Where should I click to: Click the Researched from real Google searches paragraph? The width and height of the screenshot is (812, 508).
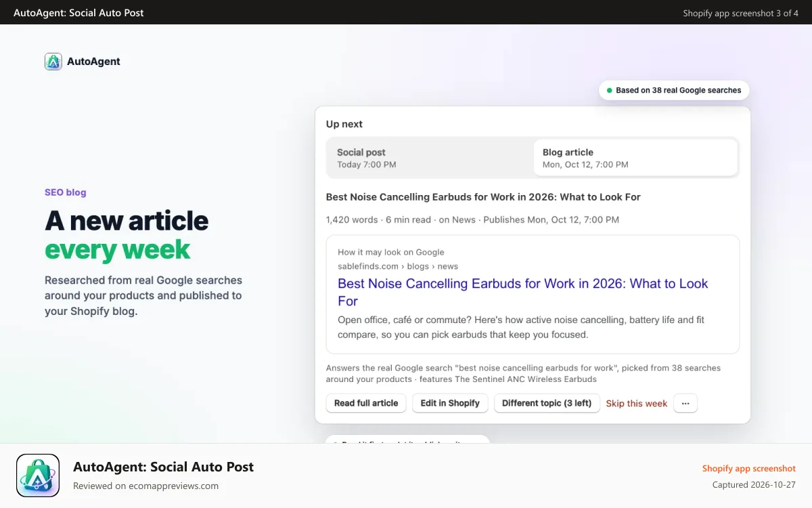(143, 295)
